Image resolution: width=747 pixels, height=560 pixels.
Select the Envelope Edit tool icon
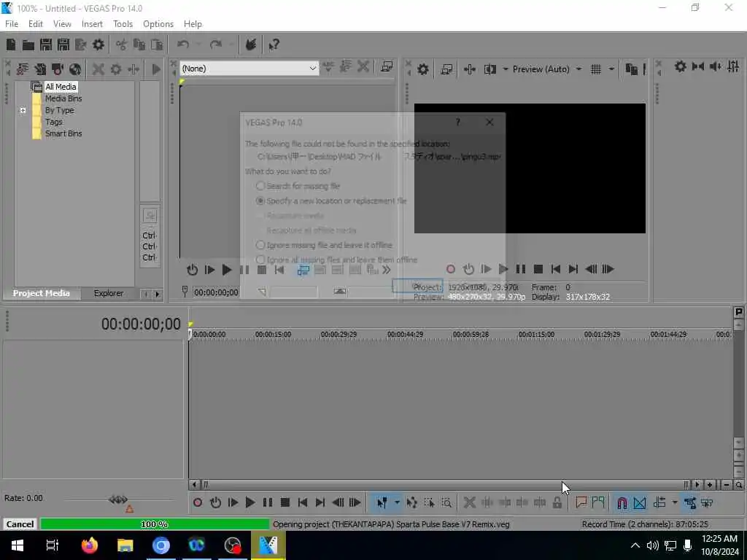click(x=411, y=502)
